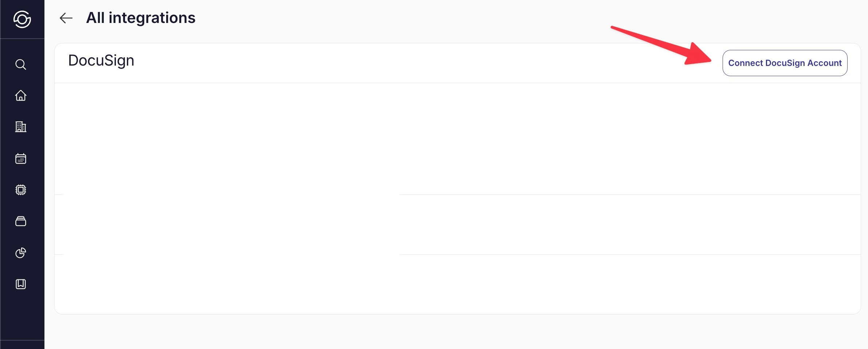Open the building (companies) sidebar icon

point(21,127)
